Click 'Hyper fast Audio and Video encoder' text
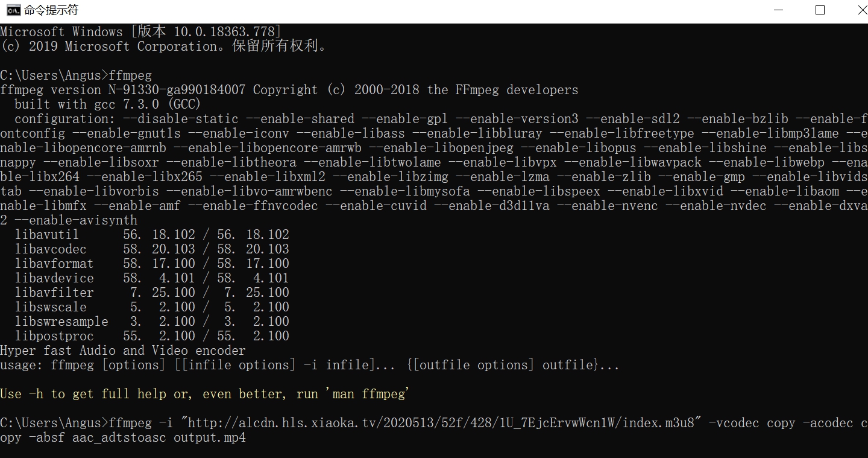The width and height of the screenshot is (868, 458). coord(123,351)
